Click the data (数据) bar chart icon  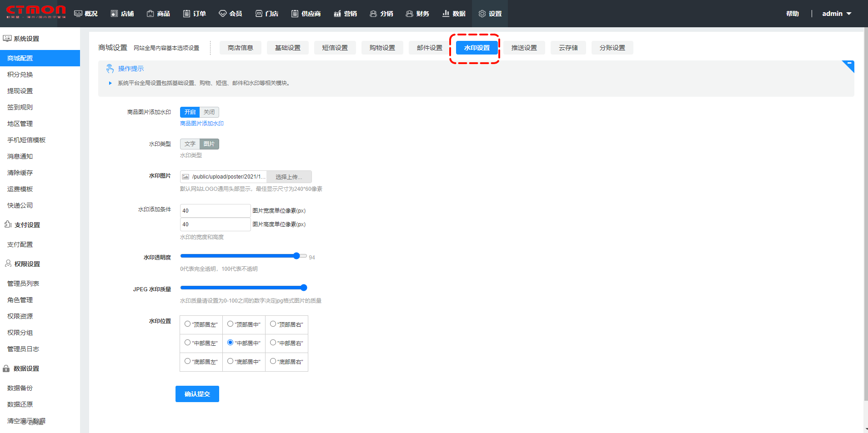click(x=446, y=14)
